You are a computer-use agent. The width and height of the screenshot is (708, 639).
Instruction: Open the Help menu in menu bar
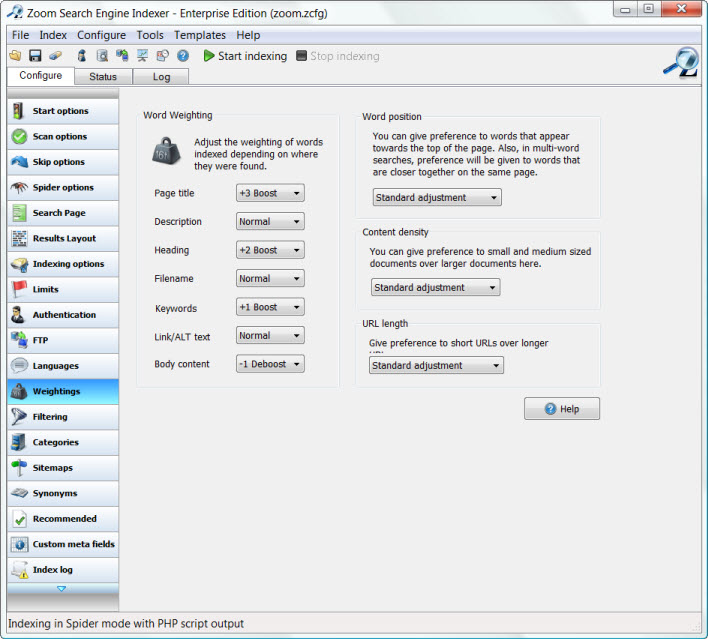pyautogui.click(x=248, y=35)
